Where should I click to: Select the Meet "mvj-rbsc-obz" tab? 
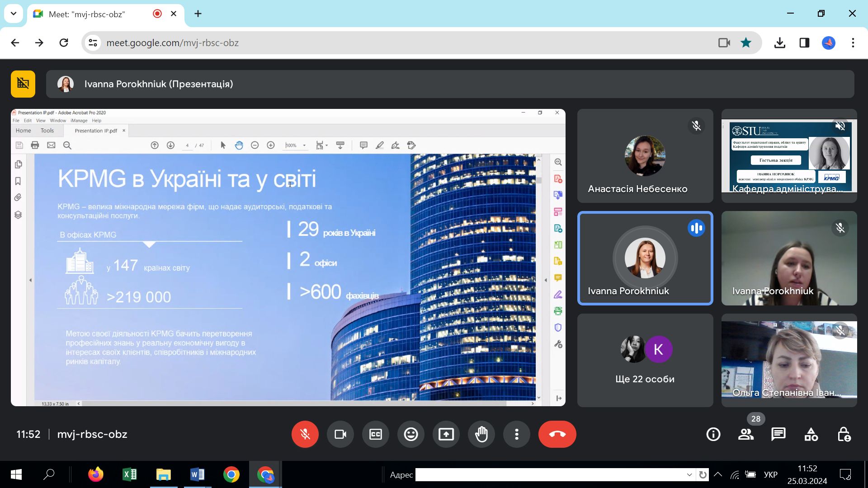pos(106,14)
